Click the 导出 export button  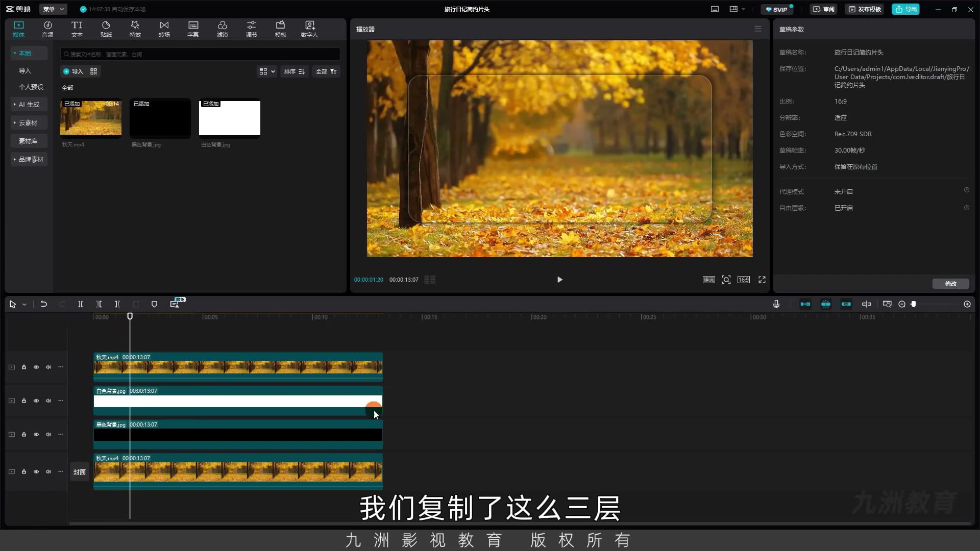click(x=906, y=9)
